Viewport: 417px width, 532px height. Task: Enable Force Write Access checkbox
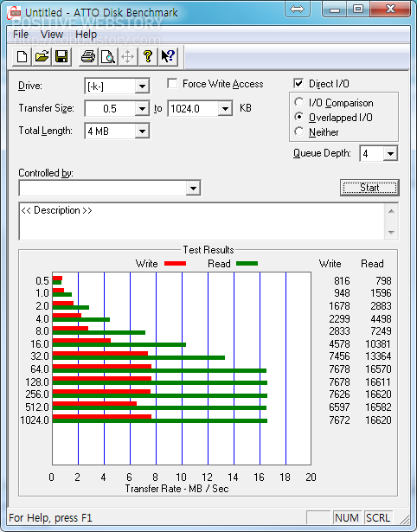172,83
